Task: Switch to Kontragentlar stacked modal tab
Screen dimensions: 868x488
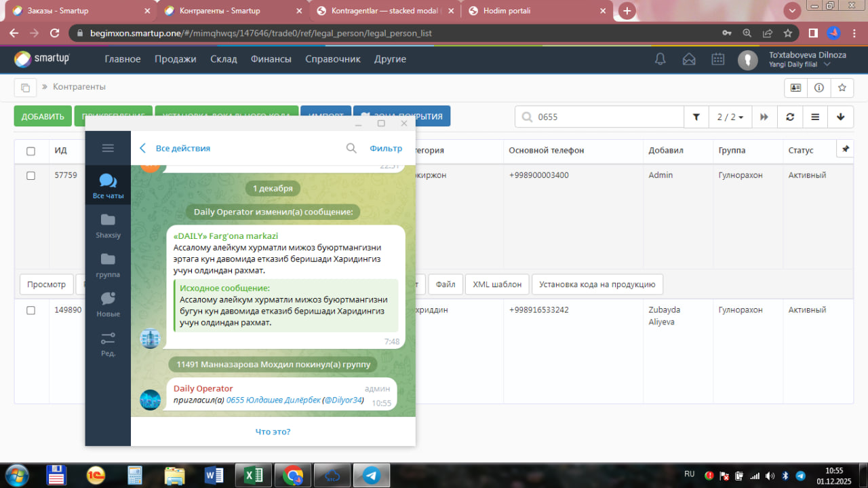Action: pos(384,12)
